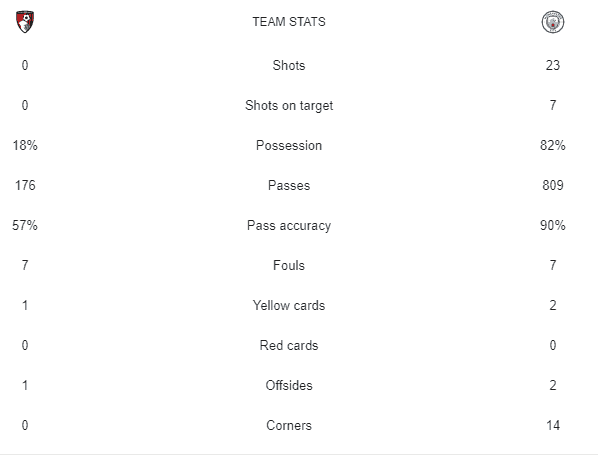Click the Manchester City club crest icon

pyautogui.click(x=553, y=22)
